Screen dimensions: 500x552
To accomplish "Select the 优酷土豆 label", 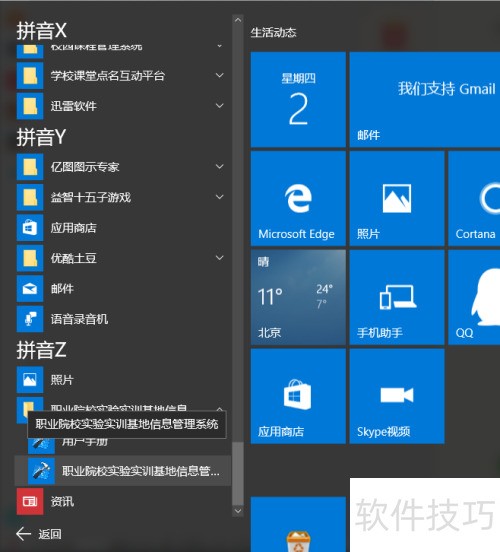I will coord(73,258).
